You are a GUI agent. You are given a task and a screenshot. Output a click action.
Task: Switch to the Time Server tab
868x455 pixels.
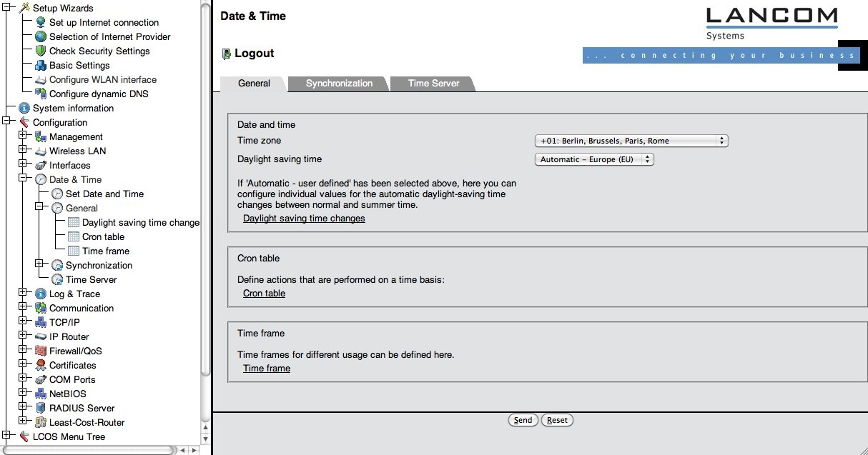(x=433, y=84)
